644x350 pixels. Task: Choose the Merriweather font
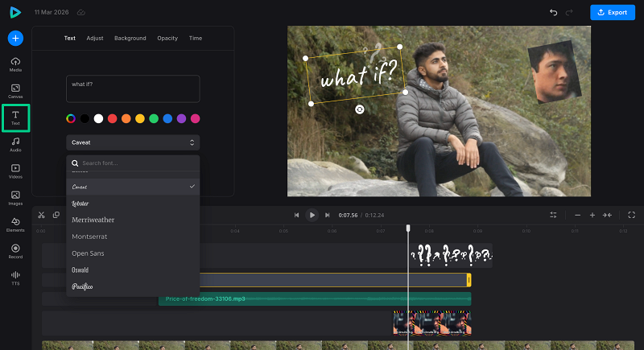click(133, 220)
